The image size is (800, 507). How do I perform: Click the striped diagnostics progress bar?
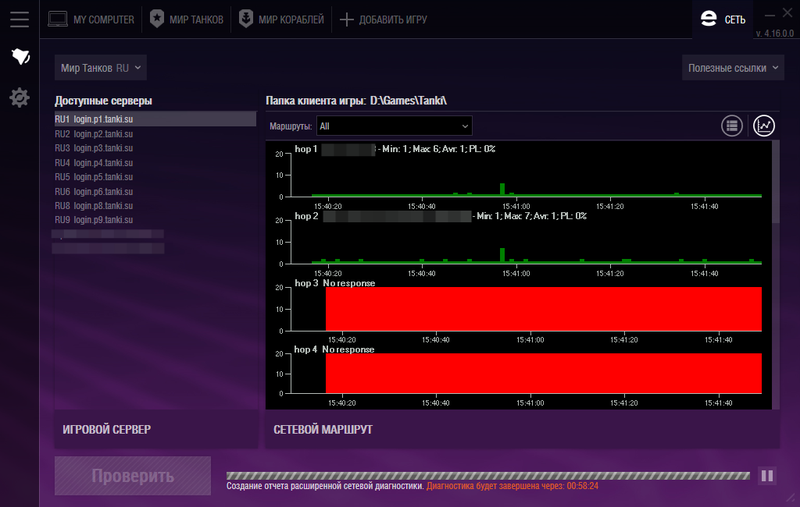point(488,476)
